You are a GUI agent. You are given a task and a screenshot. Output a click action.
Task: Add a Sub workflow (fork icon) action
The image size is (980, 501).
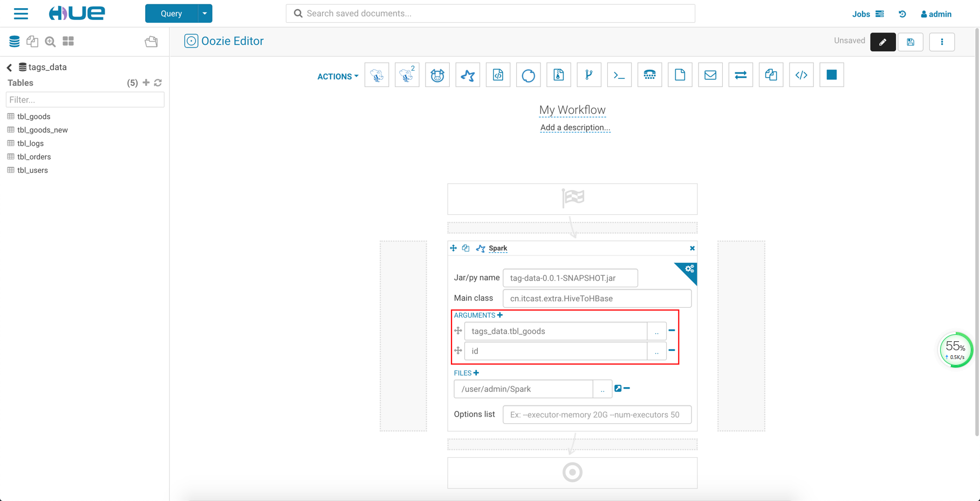(x=589, y=75)
